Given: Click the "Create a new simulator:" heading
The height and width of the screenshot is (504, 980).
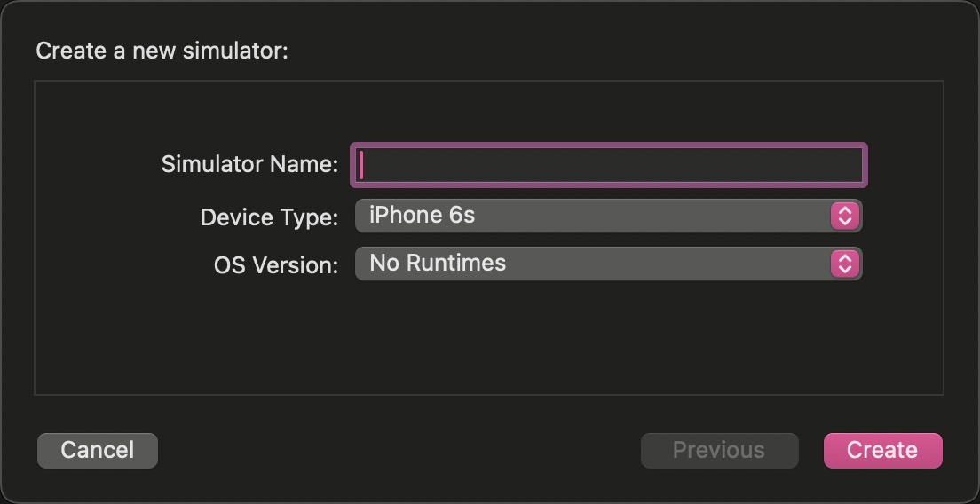Looking at the screenshot, I should pyautogui.click(x=162, y=51).
